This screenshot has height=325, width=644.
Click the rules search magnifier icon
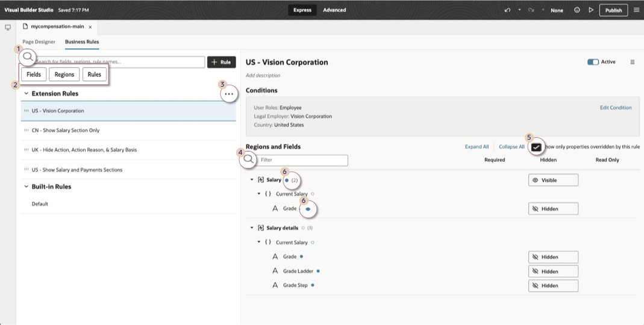[27, 57]
